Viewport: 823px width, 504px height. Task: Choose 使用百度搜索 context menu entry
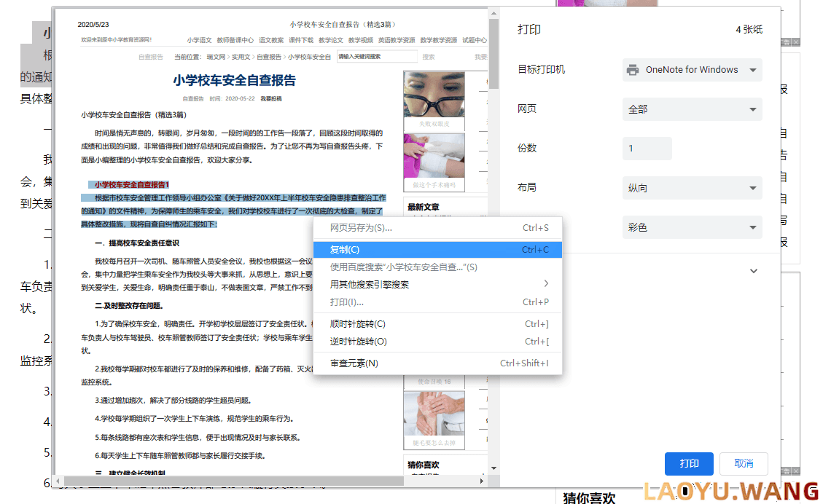click(x=438, y=267)
